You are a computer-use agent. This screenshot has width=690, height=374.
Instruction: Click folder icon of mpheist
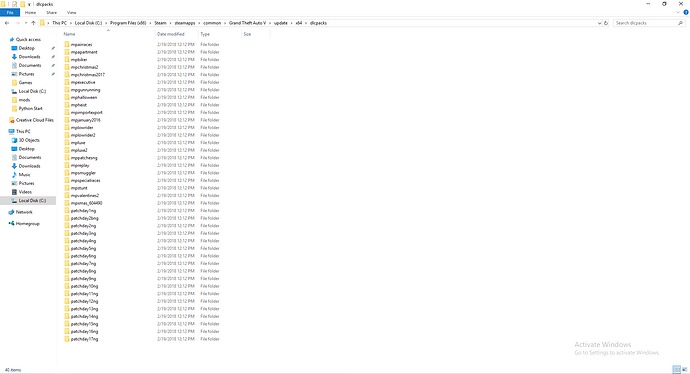67,105
